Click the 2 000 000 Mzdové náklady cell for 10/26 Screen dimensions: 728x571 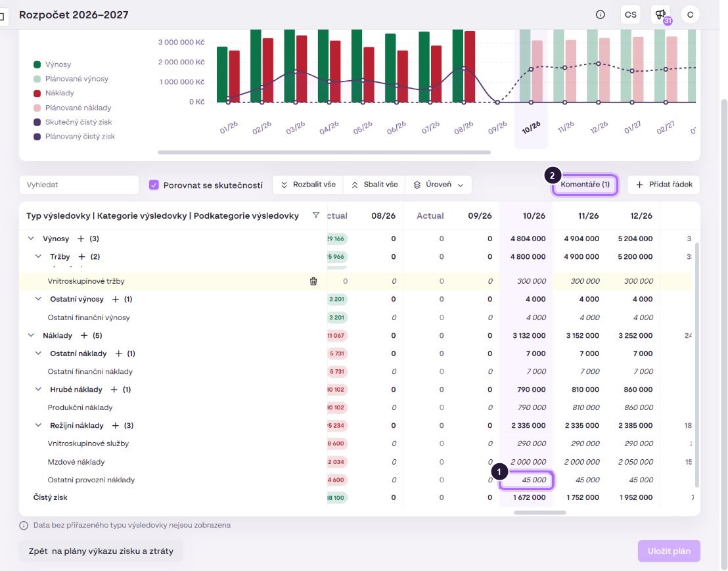coord(526,462)
